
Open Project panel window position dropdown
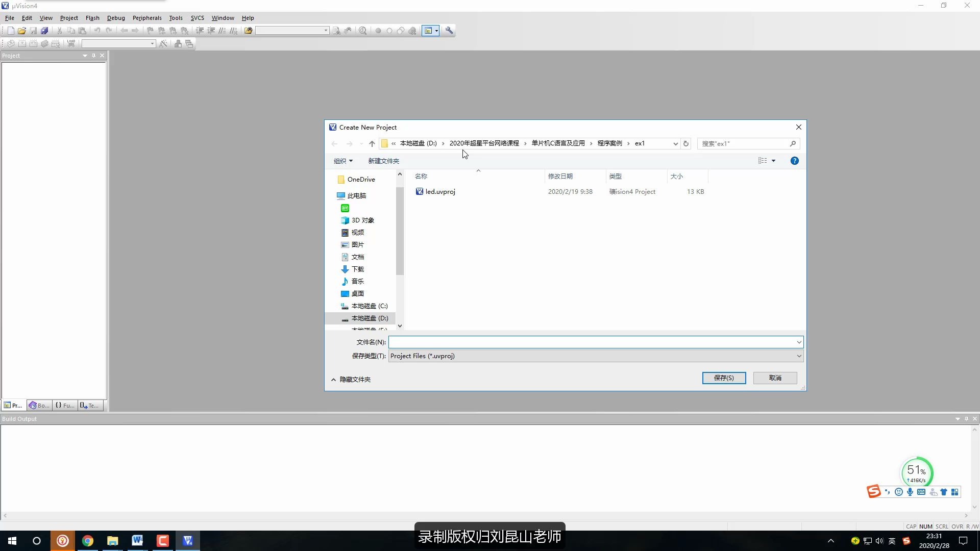(85, 56)
